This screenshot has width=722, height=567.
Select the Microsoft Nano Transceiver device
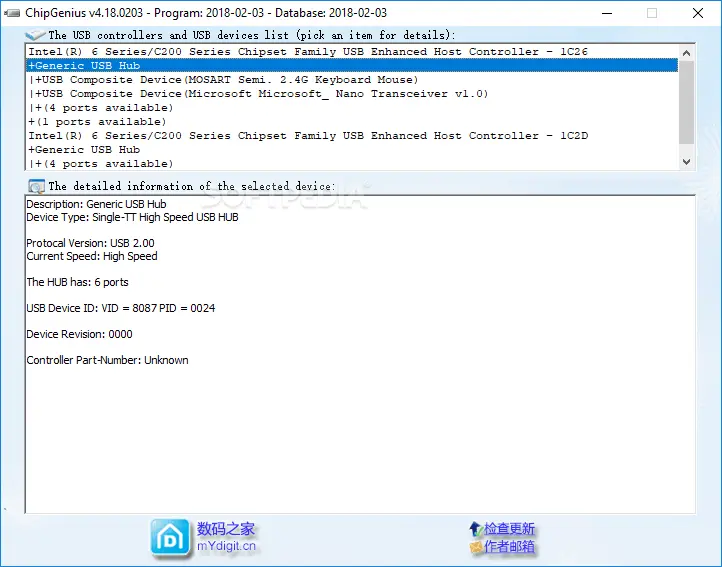point(260,94)
